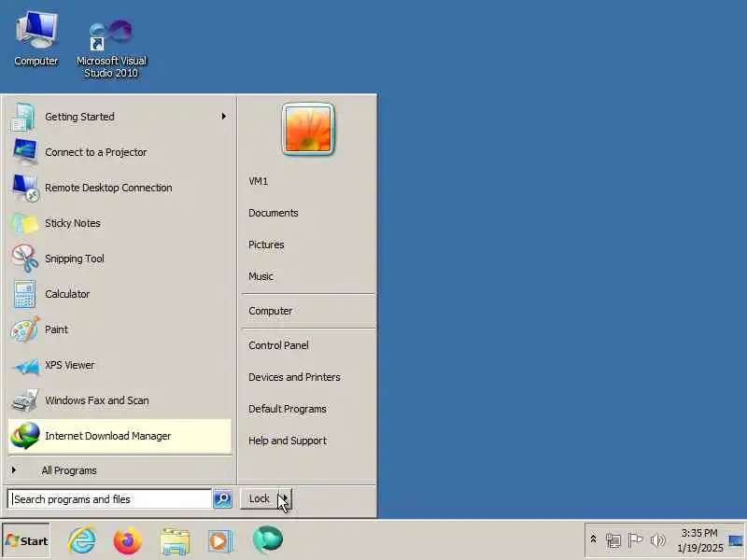Open the Action Center flag tray icon
This screenshot has height=560, width=747.
coord(635,540)
